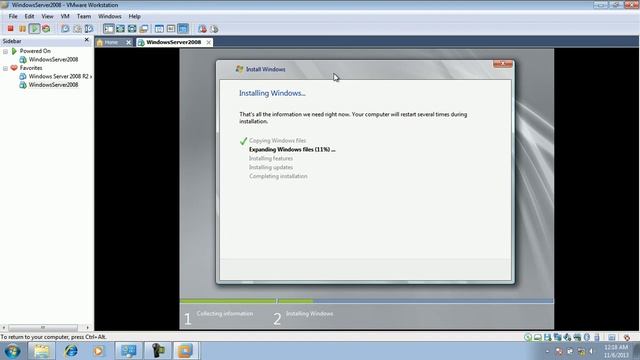Click the Quick Switch mode toolbar icon
640x360 pixels.
coord(120,29)
